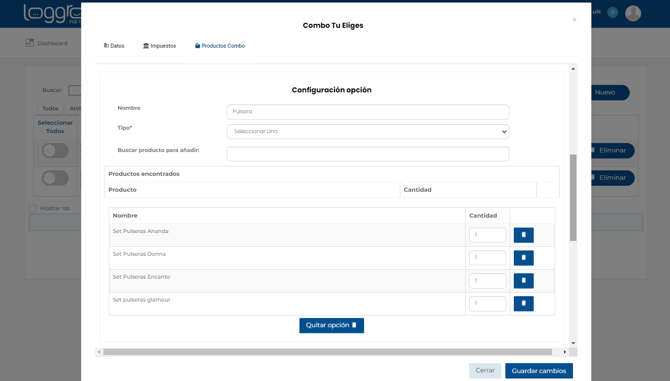
Task: Click the Buscar producto para añadir field
Action: coord(368,154)
